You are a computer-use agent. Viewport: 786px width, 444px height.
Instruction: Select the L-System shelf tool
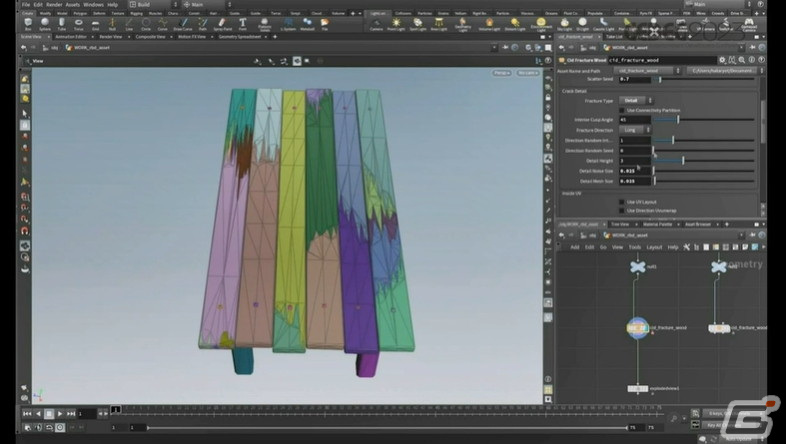pos(288,24)
